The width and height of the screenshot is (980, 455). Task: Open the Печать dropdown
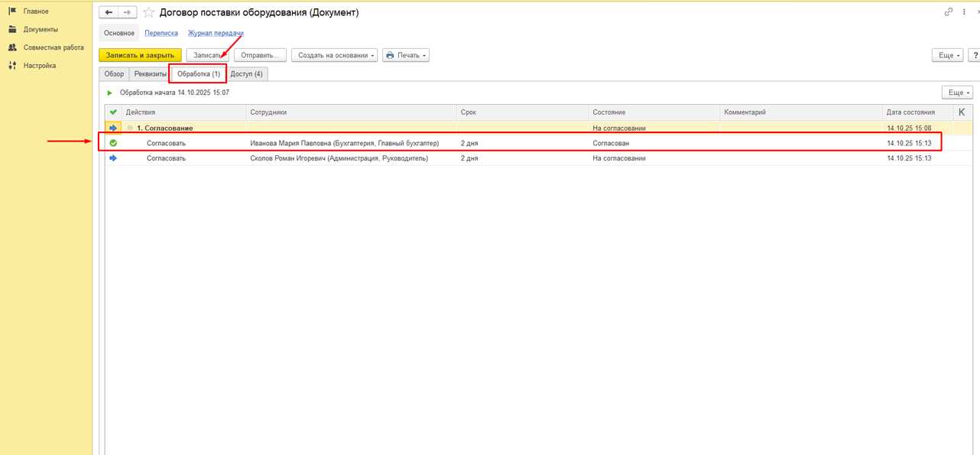point(406,55)
